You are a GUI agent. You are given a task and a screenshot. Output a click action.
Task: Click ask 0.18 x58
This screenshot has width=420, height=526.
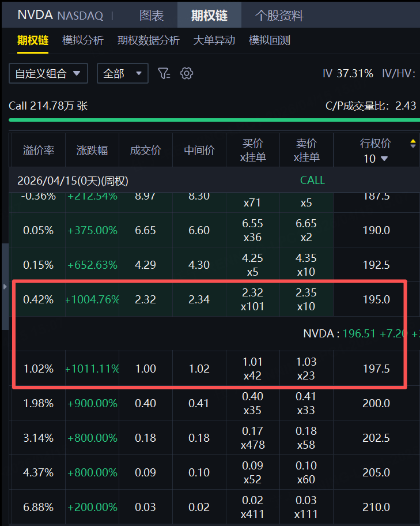pyautogui.click(x=306, y=438)
